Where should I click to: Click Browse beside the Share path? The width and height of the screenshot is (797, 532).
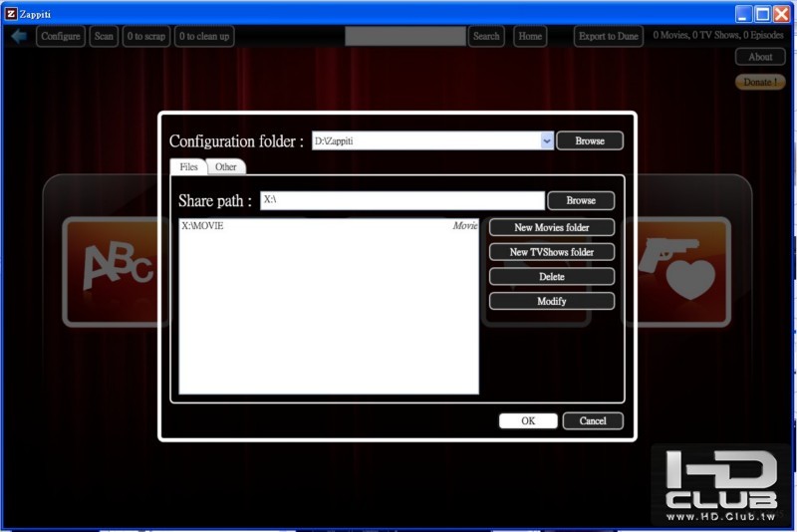[x=581, y=200]
